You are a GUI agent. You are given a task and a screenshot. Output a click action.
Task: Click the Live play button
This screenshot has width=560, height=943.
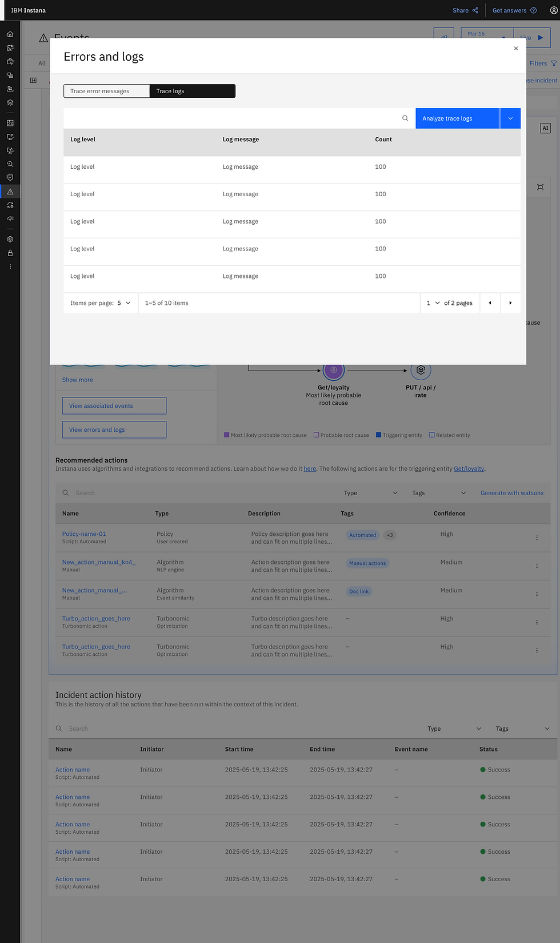coord(533,38)
